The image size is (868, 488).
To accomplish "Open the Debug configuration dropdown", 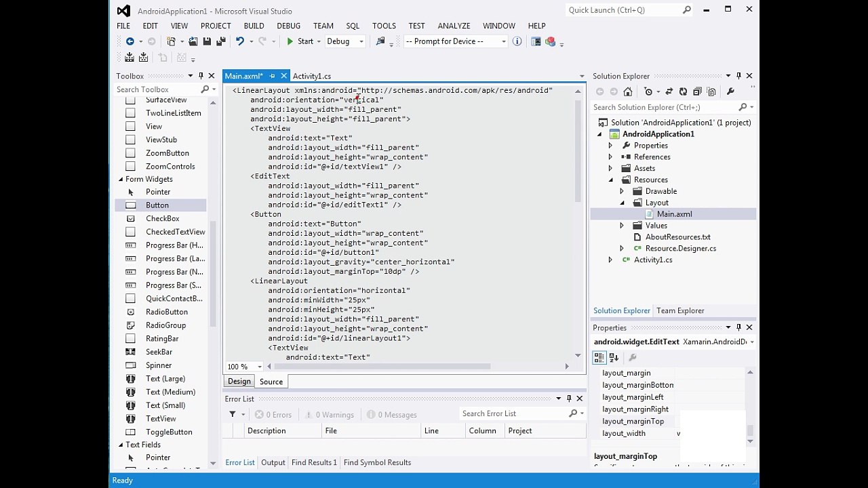I will point(361,41).
